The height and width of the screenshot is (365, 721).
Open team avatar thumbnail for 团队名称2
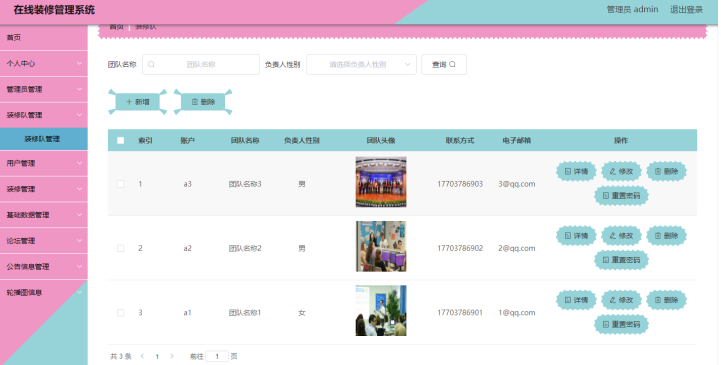[x=381, y=246]
